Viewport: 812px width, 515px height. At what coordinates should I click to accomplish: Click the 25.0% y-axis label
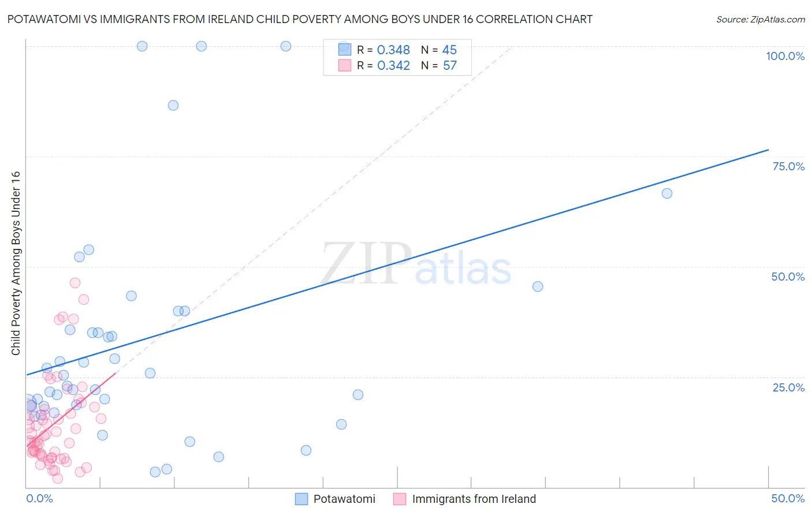[788, 387]
